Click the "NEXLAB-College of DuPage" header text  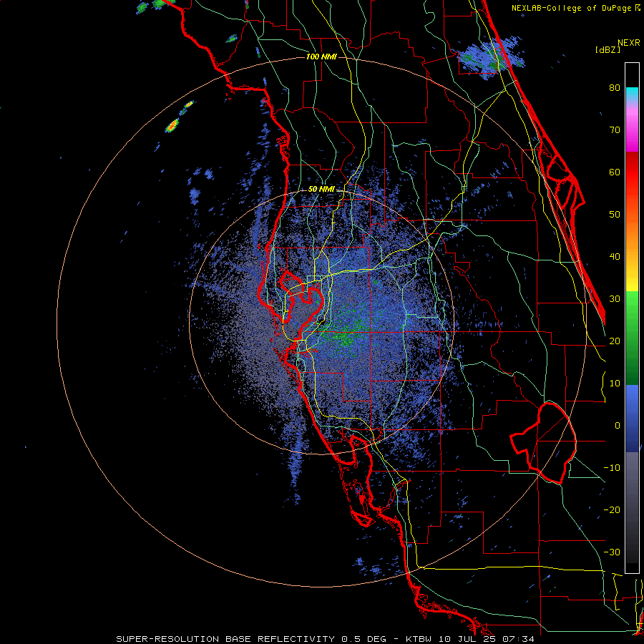[x=571, y=8]
